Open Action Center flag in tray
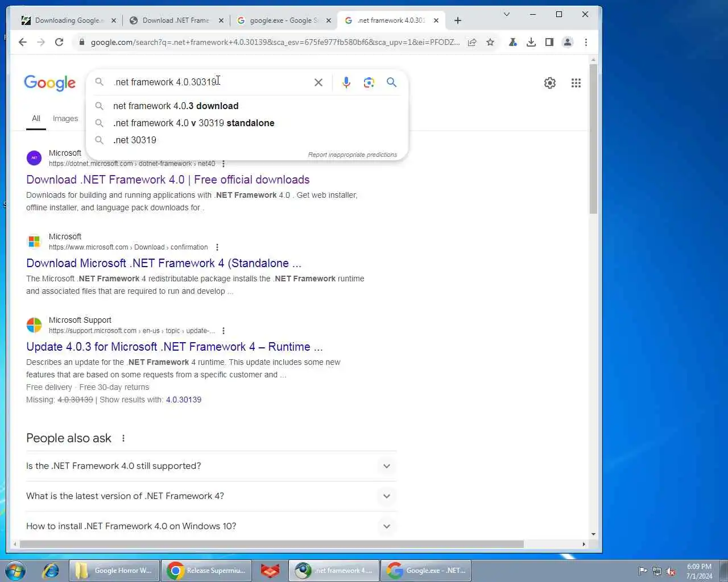Viewport: 728px width, 582px height. point(643,571)
